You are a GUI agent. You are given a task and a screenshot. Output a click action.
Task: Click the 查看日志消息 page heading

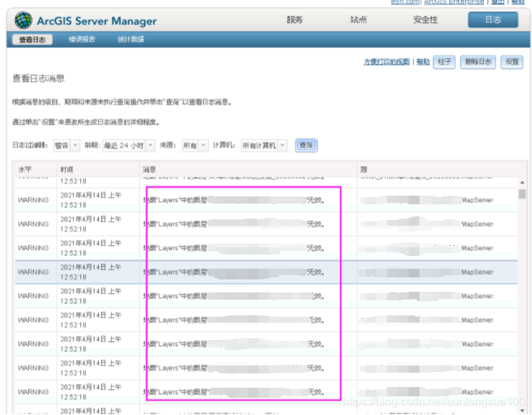tap(38, 79)
